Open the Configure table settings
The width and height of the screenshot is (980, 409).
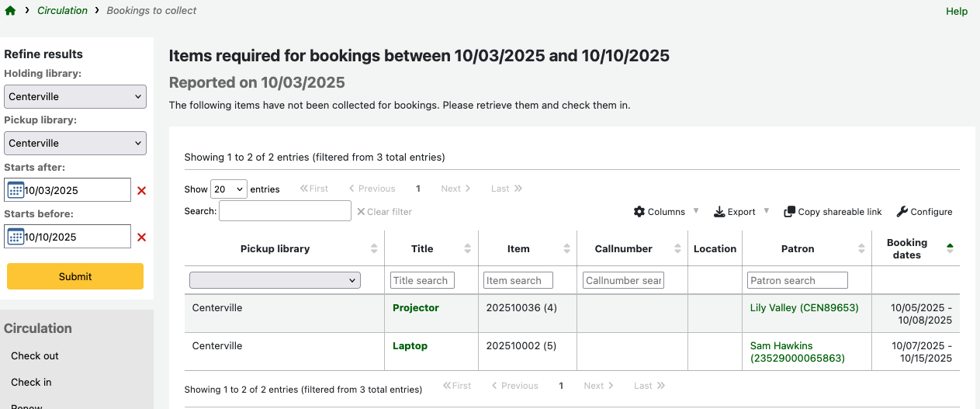[x=924, y=212]
